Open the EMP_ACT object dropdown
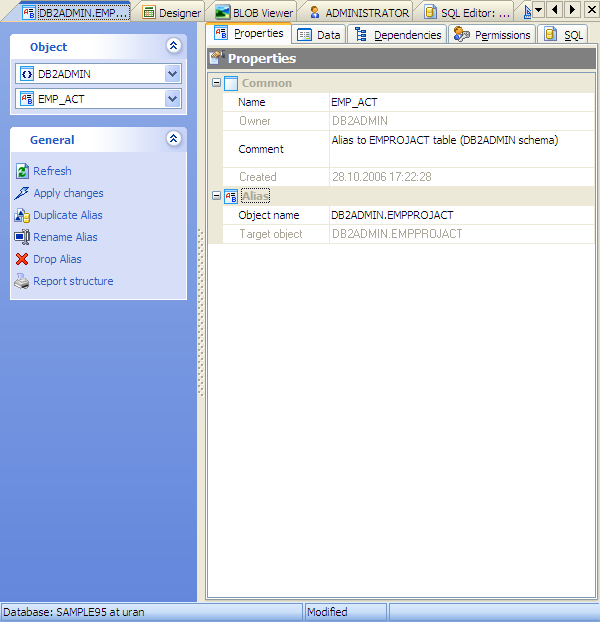Screen dimensions: 600x622 pyautogui.click(x=172, y=98)
